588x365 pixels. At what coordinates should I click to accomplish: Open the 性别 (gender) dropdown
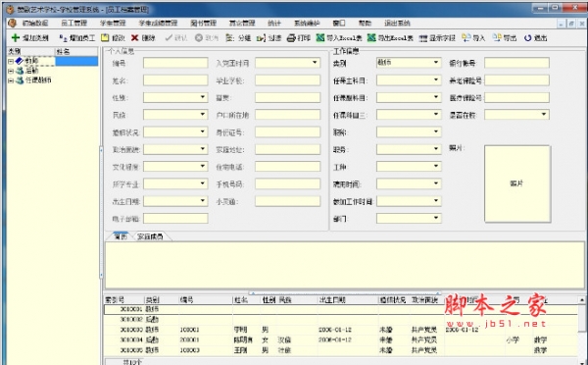[x=203, y=97]
